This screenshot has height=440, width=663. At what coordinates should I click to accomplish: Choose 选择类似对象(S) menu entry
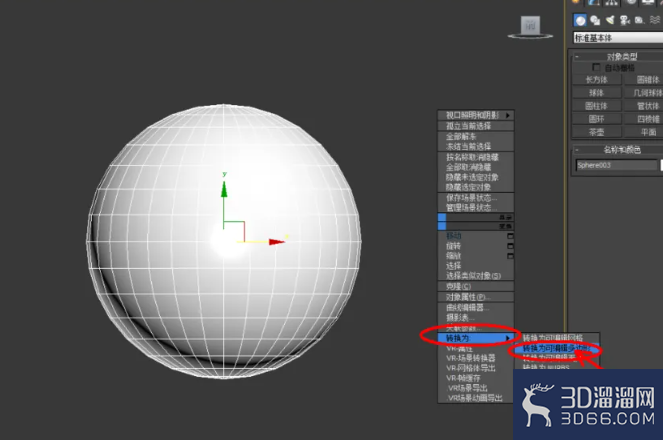(x=476, y=276)
